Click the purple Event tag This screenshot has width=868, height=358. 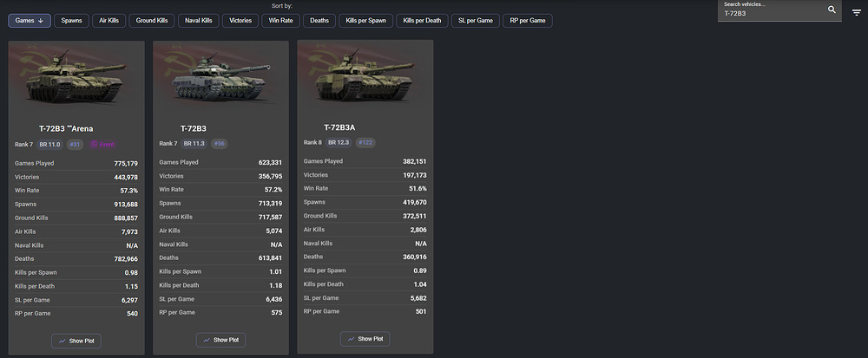102,144
